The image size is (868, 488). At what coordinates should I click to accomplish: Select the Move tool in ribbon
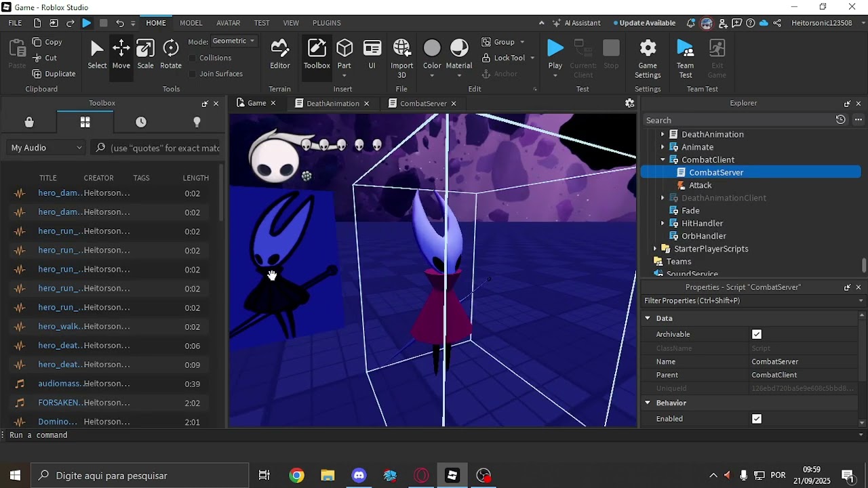[x=121, y=54]
